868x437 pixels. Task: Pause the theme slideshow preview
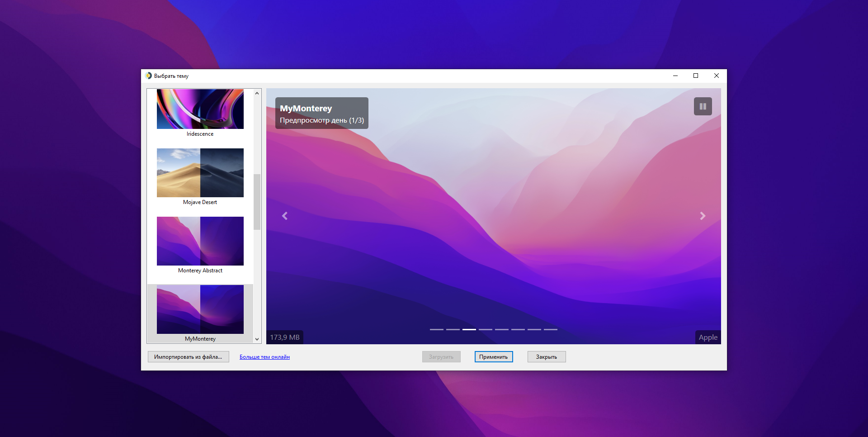(x=703, y=106)
